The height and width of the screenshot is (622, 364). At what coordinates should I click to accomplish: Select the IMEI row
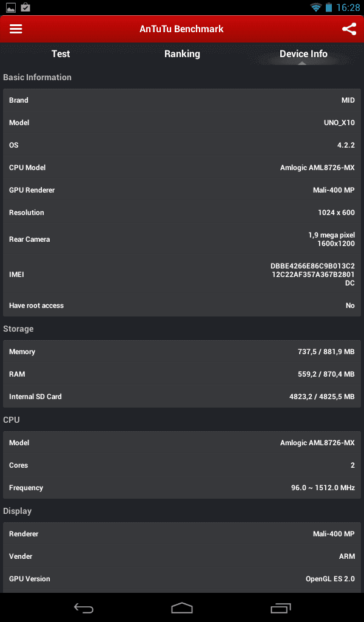click(x=182, y=274)
